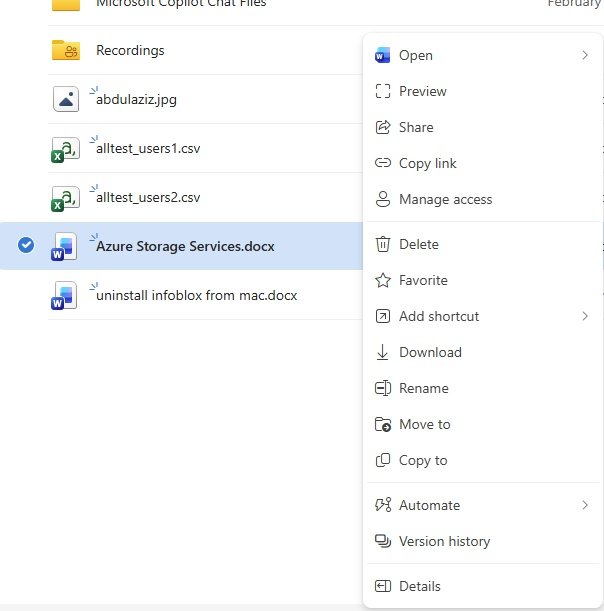Choose Delete from the context menu
Image resolution: width=604 pixels, height=611 pixels.
coord(482,244)
